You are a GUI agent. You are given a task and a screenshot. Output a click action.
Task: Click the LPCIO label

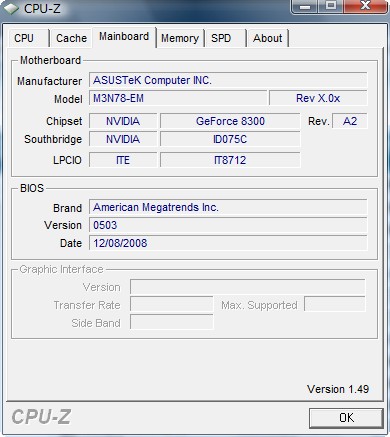coord(67,160)
